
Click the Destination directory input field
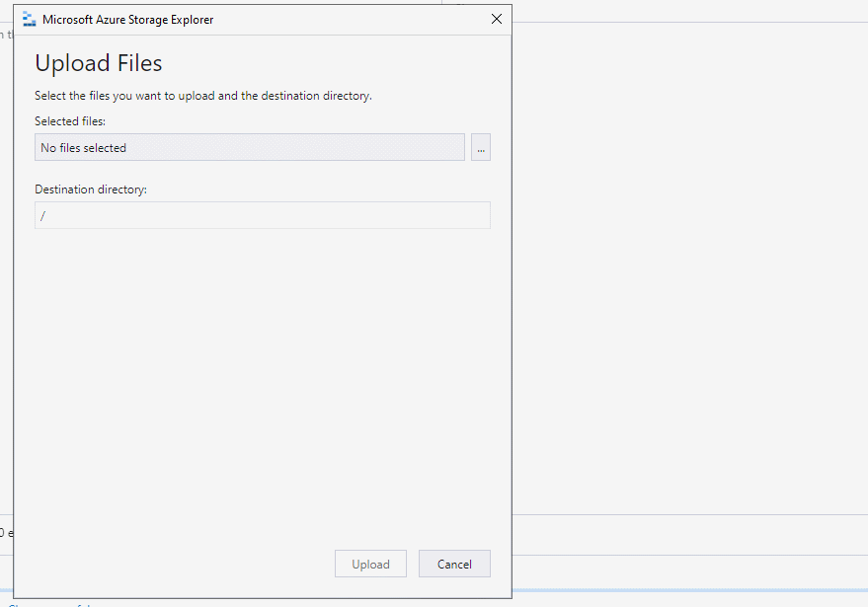click(x=262, y=215)
